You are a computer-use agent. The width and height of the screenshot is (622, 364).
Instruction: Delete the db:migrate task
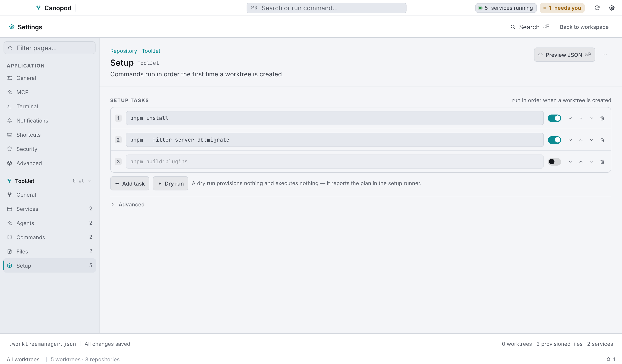coord(602,140)
